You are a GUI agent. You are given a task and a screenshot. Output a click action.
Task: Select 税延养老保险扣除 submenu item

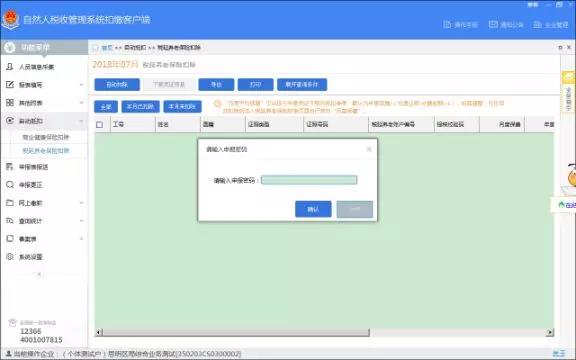[46, 151]
